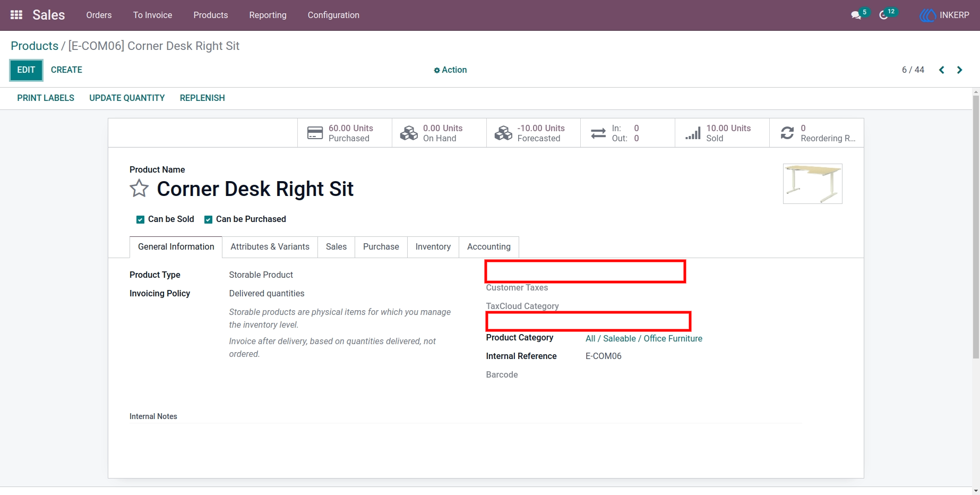Screen dimensions: 980x495
Task: Open the Orders menu
Action: 99,15
